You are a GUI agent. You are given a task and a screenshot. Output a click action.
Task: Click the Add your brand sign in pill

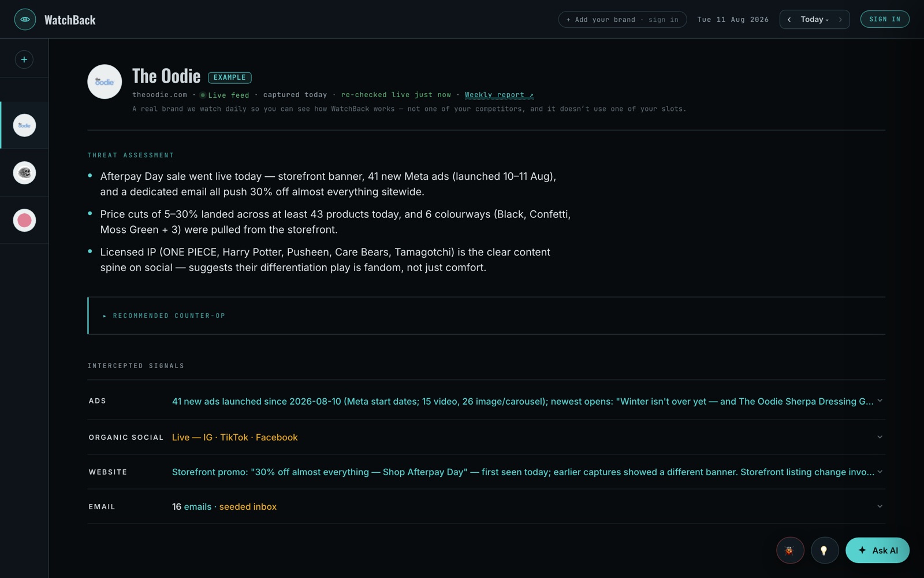[623, 20]
